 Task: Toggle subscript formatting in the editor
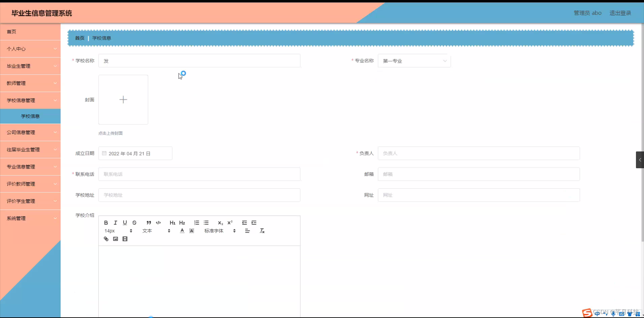(220, 223)
